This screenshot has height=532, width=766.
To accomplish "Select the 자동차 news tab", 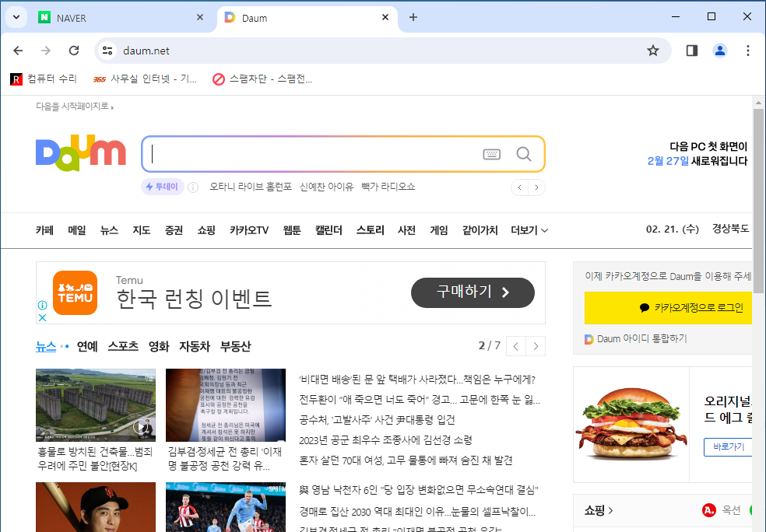I will point(195,347).
